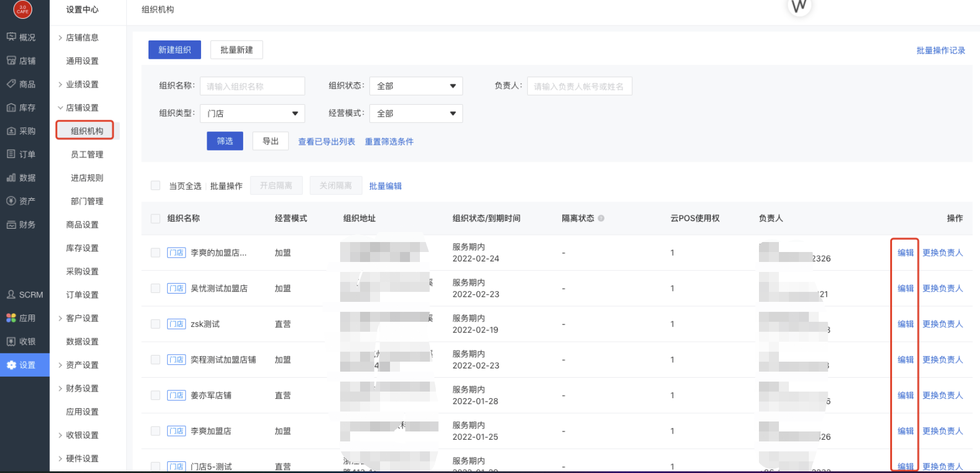This screenshot has height=473, width=980.
Task: Click 编辑 for 姜亦军店铺 row
Action: 906,395
